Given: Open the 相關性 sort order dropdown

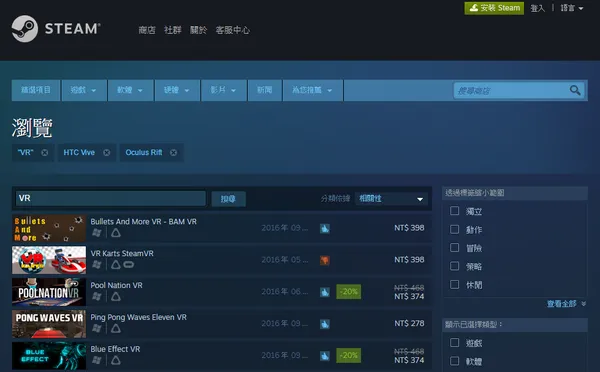Looking at the screenshot, I should tap(391, 199).
